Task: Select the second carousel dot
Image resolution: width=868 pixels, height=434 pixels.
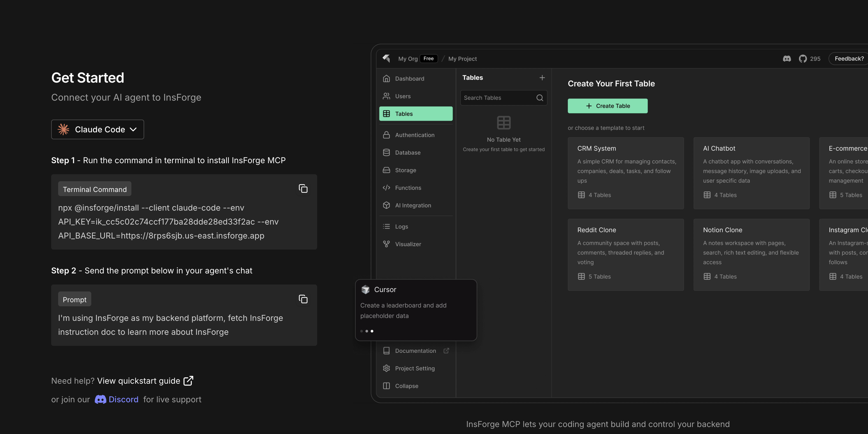Action: tap(367, 331)
